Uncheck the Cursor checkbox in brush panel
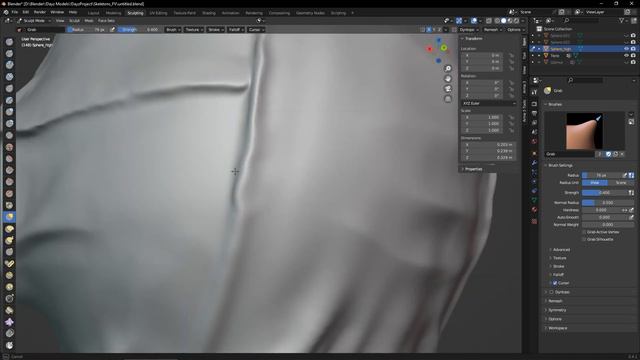Viewport: 640px width, 360px height. [x=555, y=283]
